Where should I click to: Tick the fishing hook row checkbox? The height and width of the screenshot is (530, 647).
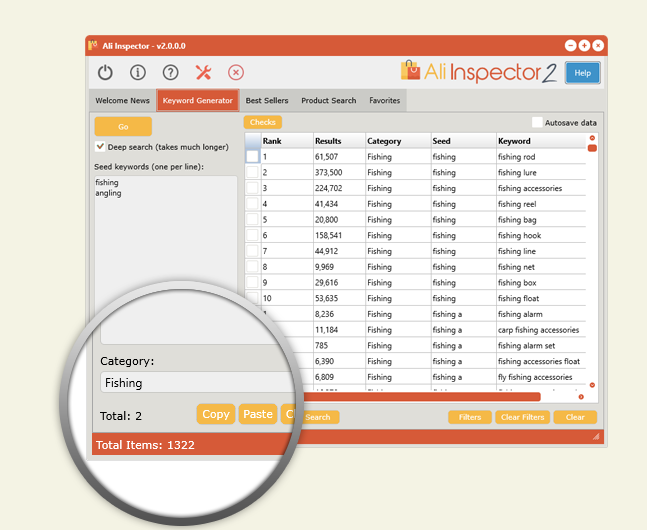(x=252, y=235)
